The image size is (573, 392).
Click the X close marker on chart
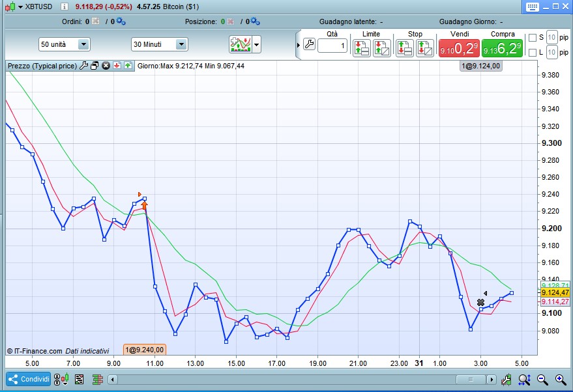480,303
